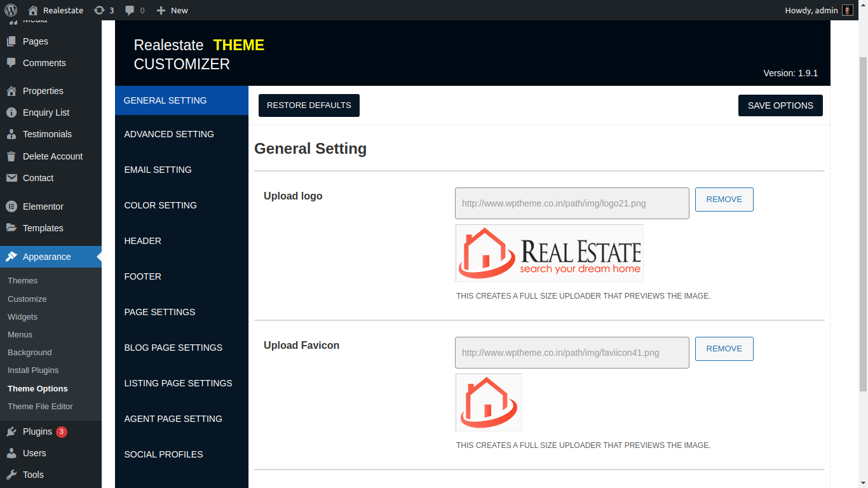The height and width of the screenshot is (488, 868).
Task: Open the Color Setting tab
Action: 160,205
